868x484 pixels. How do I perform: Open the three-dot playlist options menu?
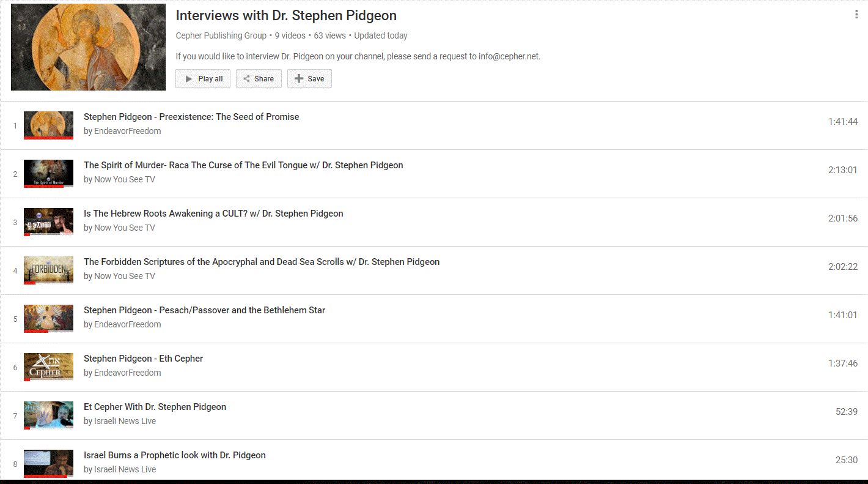point(856,14)
